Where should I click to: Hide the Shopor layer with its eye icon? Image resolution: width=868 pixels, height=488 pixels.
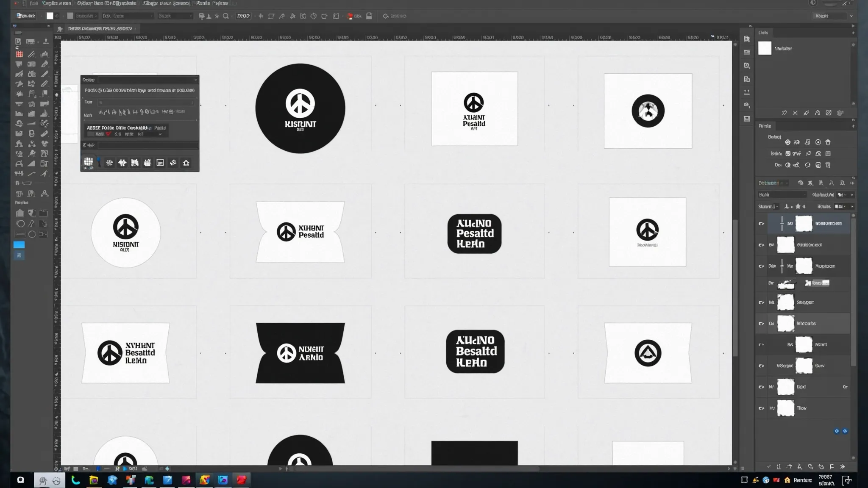(761, 302)
